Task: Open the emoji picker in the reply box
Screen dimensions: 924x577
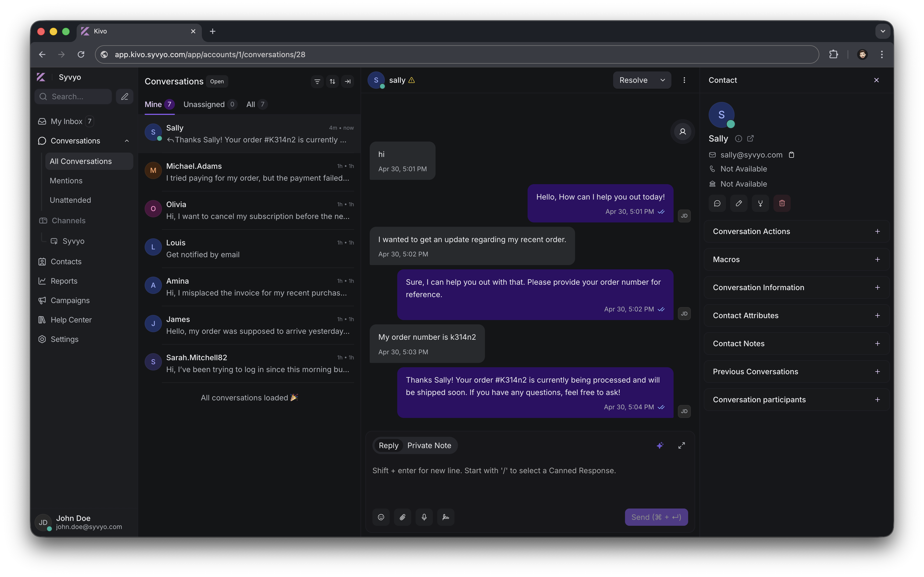Action: 381,517
